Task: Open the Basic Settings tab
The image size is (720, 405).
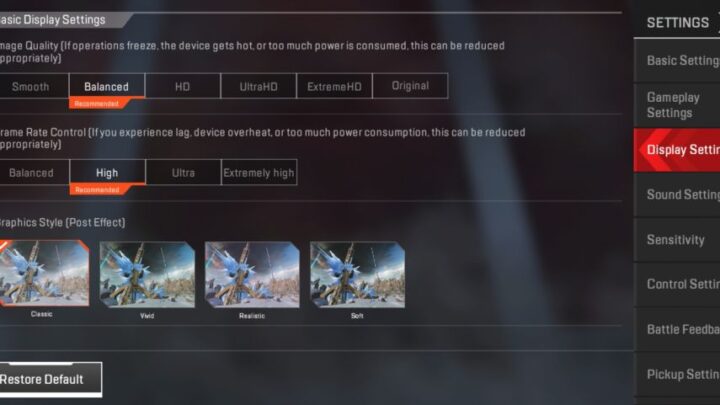Action: pos(677,61)
